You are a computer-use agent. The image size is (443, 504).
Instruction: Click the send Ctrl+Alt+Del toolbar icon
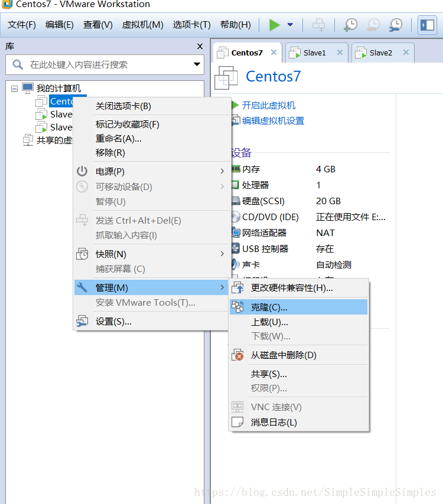click(318, 25)
